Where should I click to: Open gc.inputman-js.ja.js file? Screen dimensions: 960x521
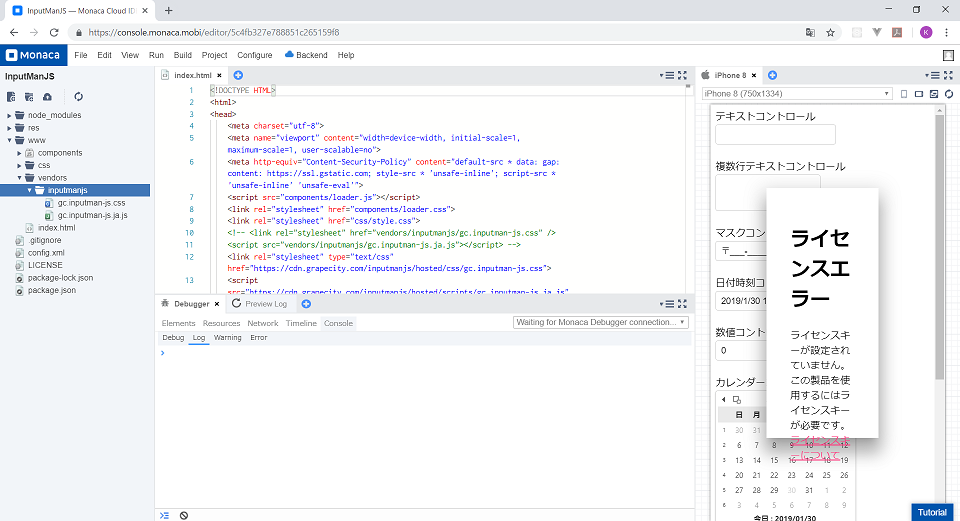pyautogui.click(x=92, y=216)
